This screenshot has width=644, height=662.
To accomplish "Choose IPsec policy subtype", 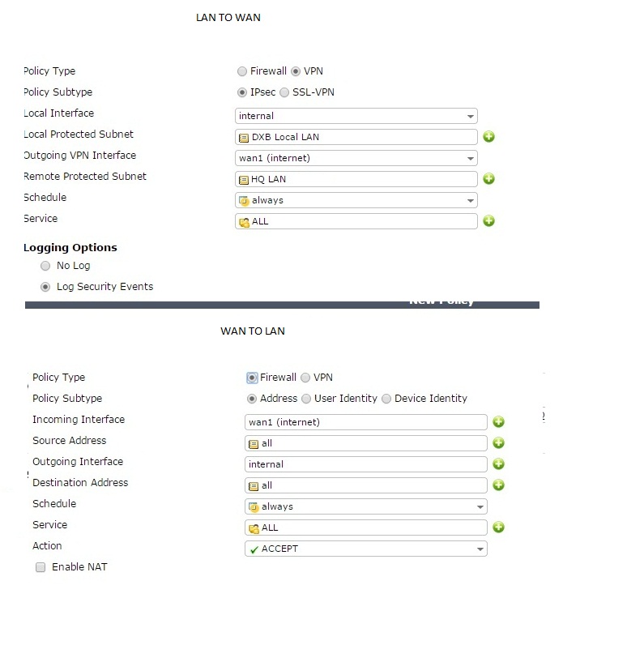I will click(x=242, y=92).
